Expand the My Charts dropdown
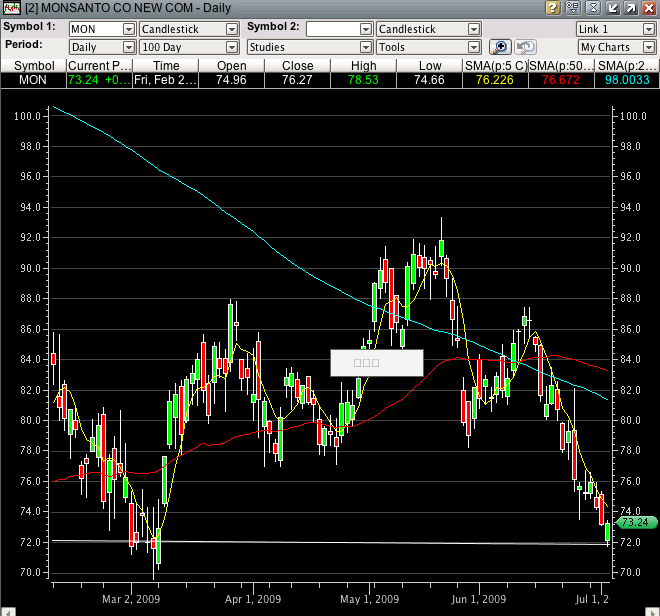Image resolution: width=660 pixels, height=616 pixels. 616,47
